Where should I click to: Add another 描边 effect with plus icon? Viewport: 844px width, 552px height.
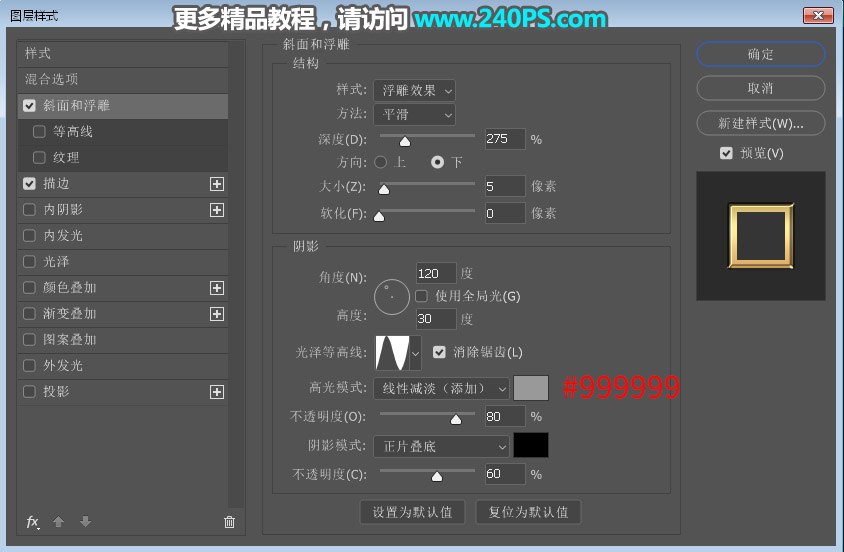pos(216,184)
